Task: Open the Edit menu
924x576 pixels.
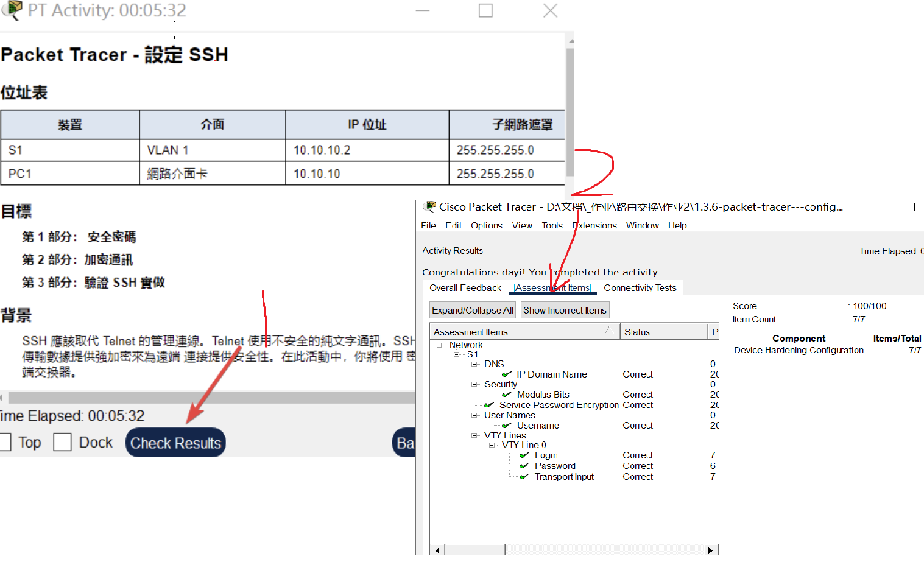Action: [453, 225]
